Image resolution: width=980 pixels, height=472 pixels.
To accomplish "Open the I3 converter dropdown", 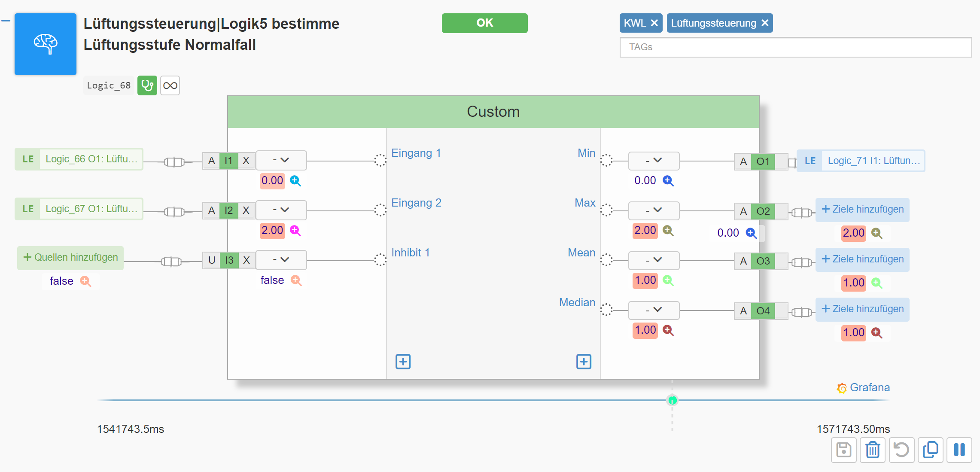I will (x=281, y=260).
